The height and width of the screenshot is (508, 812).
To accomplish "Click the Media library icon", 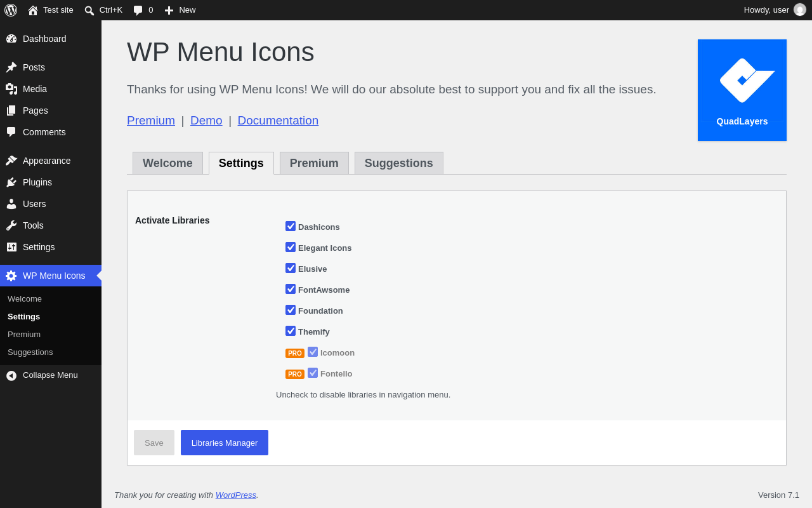I will tap(11, 89).
